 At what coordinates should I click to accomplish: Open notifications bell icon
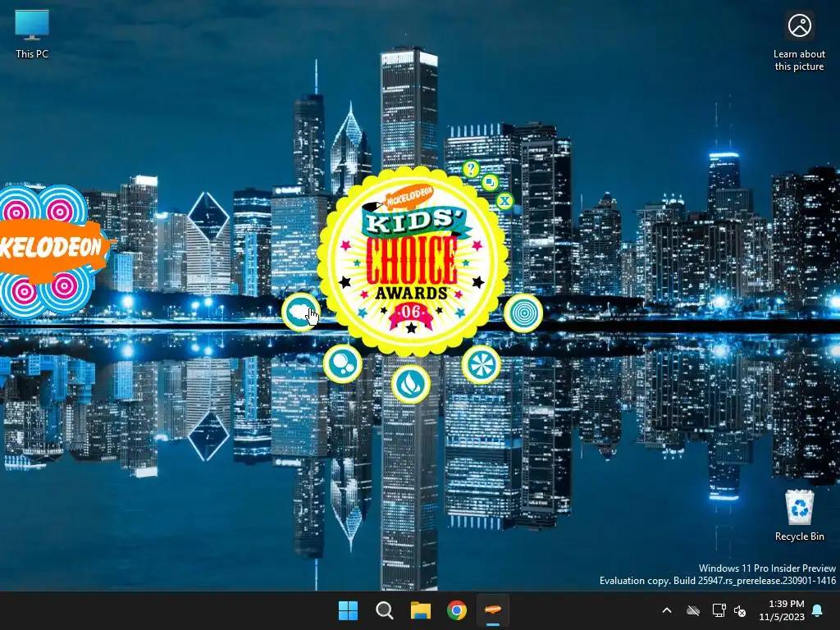(x=818, y=610)
